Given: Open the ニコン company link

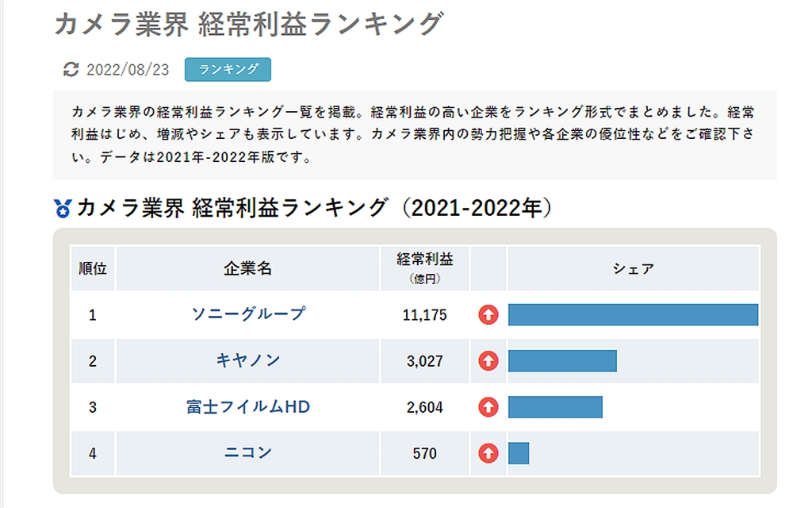Looking at the screenshot, I should [248, 452].
